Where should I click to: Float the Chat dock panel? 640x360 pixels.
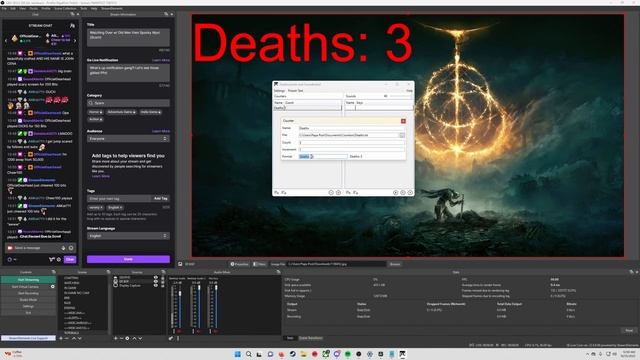[x=72, y=14]
